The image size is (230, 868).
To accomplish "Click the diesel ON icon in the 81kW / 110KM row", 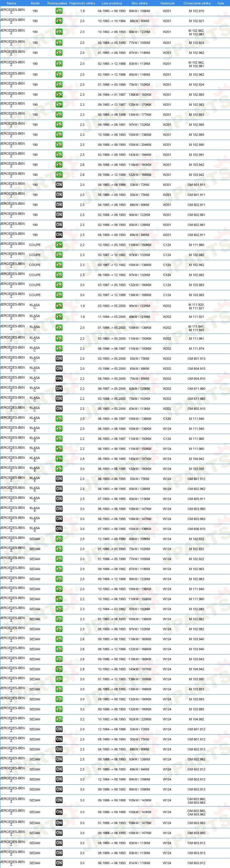I will [59, 863].
